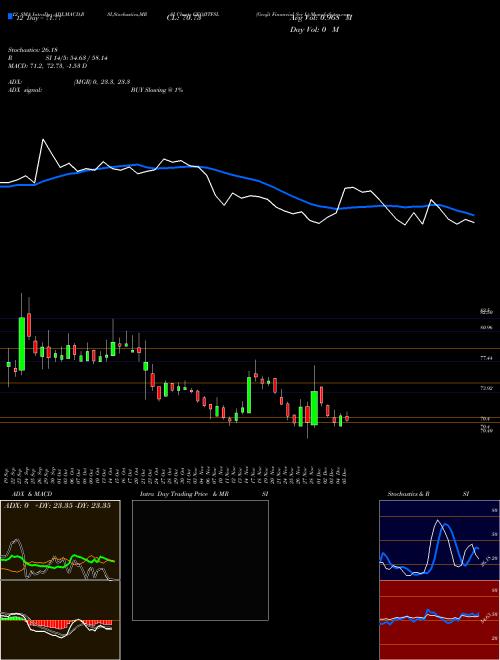Click the 80.96 price level label
500x660 pixels.
pos(486,327)
